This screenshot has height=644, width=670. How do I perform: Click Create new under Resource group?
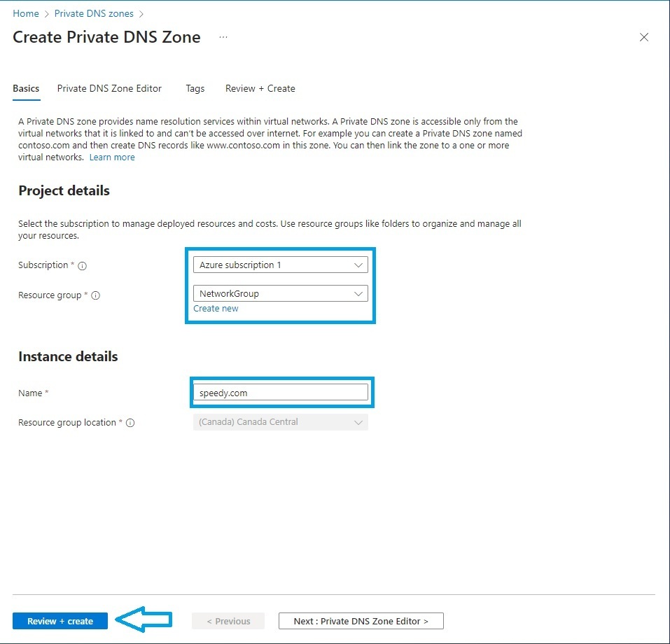click(x=216, y=308)
